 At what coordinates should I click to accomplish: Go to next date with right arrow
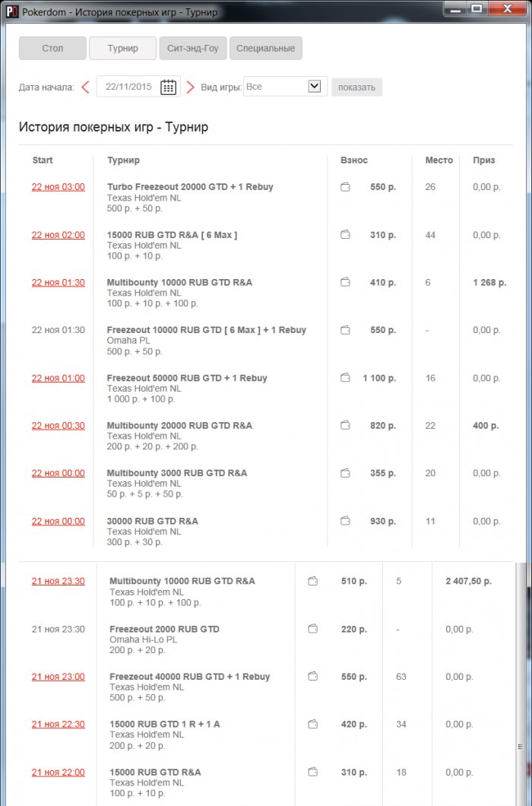click(x=191, y=87)
